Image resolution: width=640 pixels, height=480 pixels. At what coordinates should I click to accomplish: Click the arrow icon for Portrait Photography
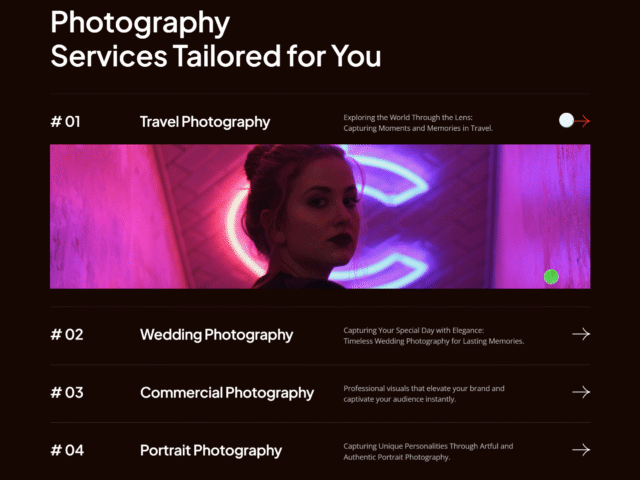point(581,450)
